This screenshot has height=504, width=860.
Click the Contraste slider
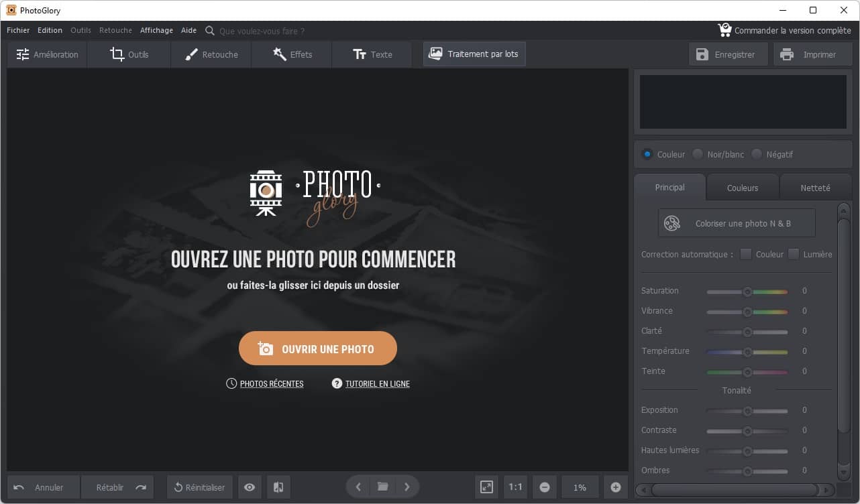[747, 431]
